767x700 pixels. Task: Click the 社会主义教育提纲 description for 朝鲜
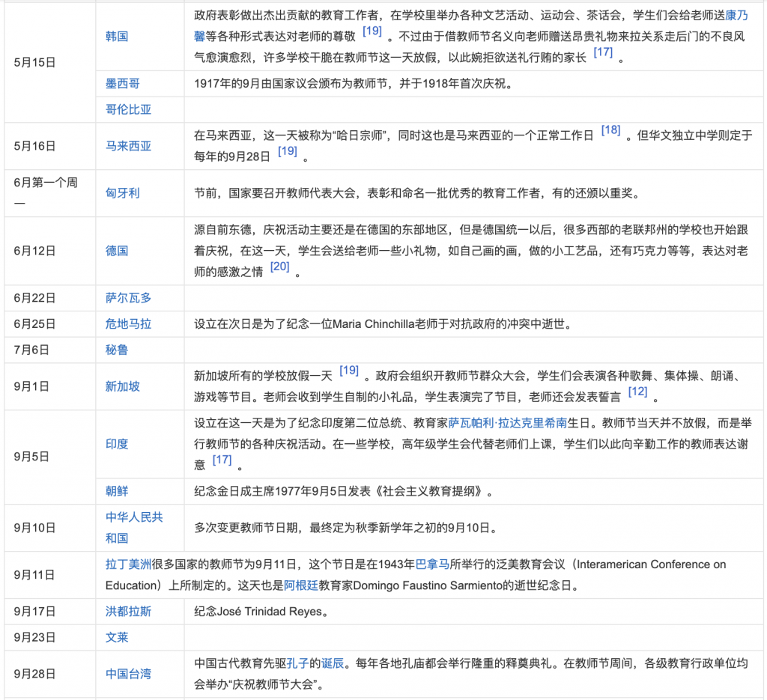(x=345, y=491)
